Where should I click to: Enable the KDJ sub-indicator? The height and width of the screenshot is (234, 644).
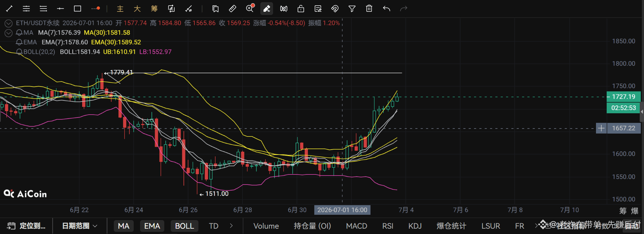(x=415, y=226)
